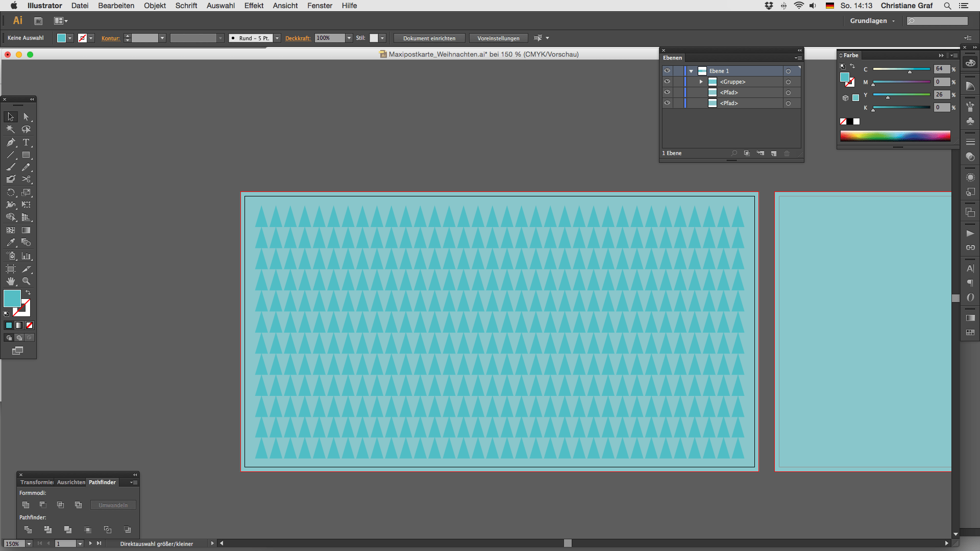The image size is (980, 551).
Task: Hide the Ebene 1 layer
Action: pyautogui.click(x=667, y=71)
